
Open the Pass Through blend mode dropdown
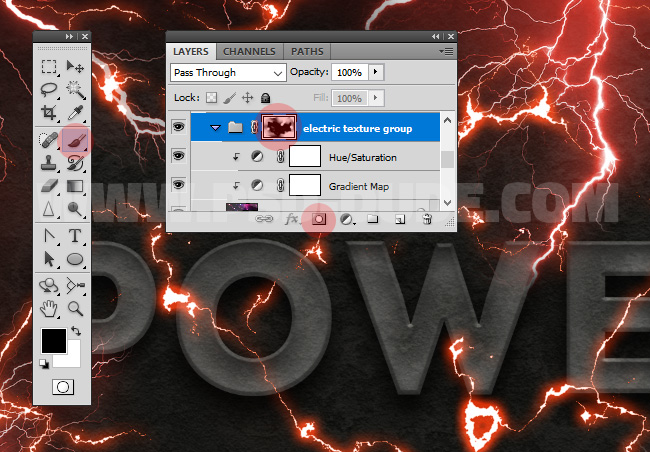pos(227,73)
